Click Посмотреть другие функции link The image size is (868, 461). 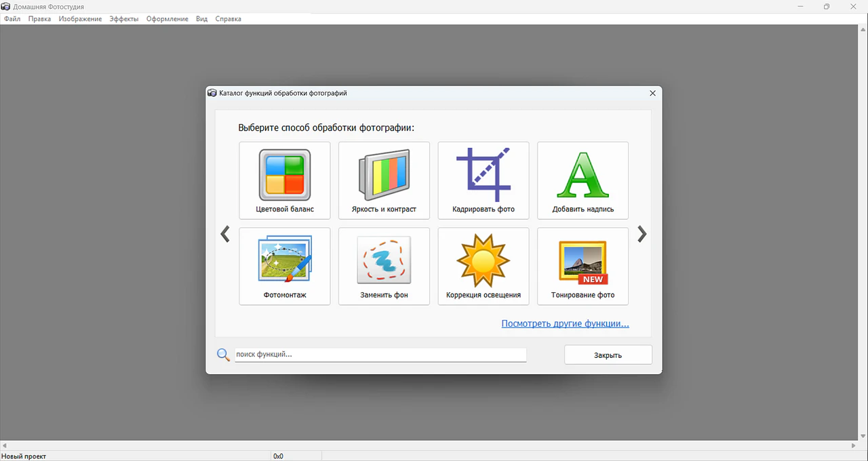[x=565, y=324]
